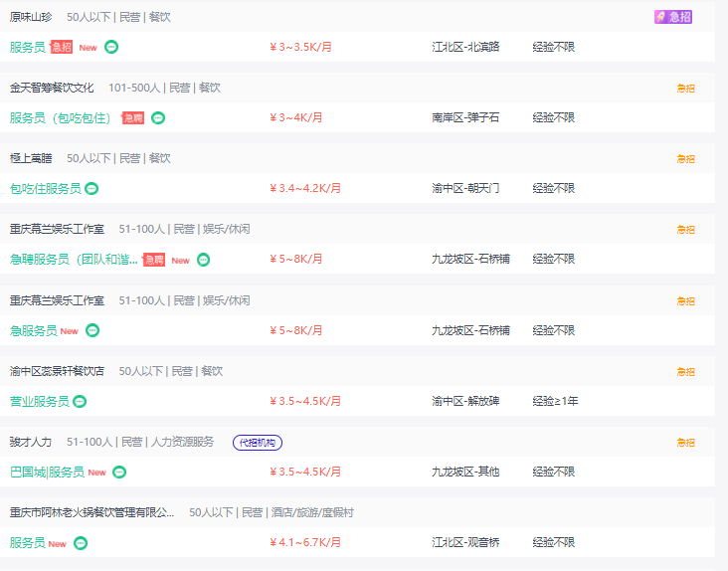
Task: Open 服务员（包吃包住）job posting
Action: tap(60, 118)
